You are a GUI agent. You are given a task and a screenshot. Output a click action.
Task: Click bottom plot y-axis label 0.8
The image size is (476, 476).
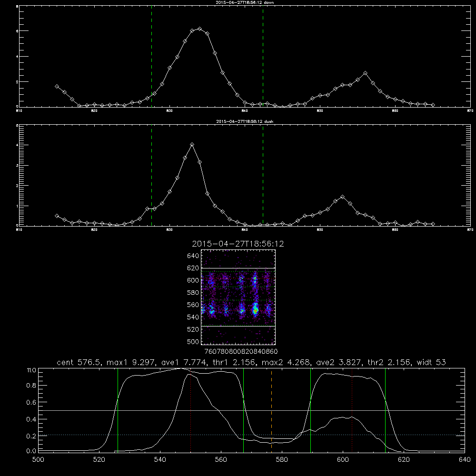coord(31,386)
